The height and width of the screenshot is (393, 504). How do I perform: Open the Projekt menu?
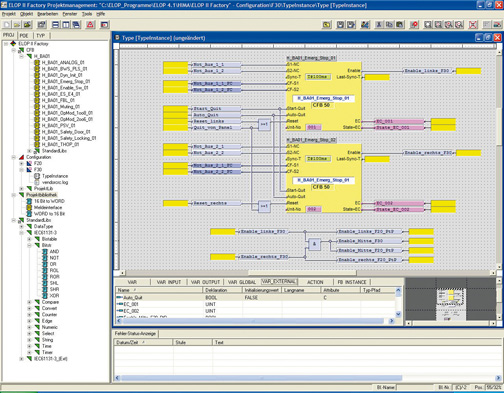(x=9, y=14)
